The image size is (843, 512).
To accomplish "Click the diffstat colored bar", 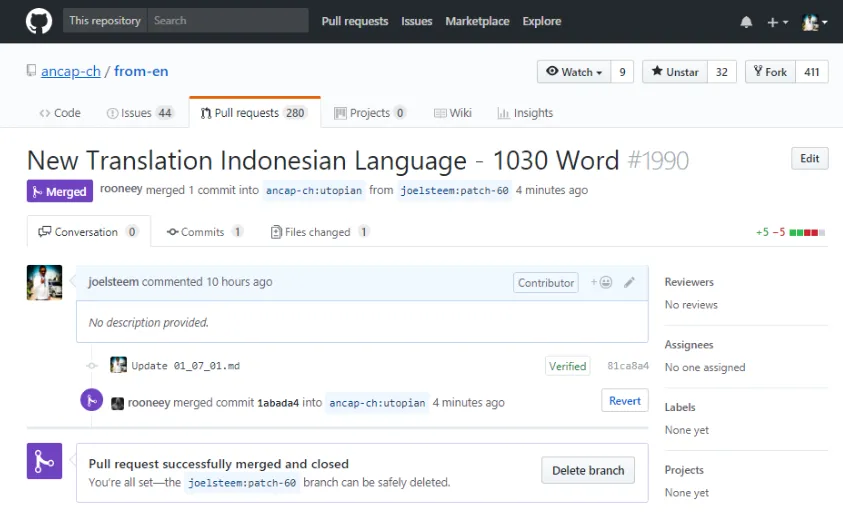I will (807, 232).
